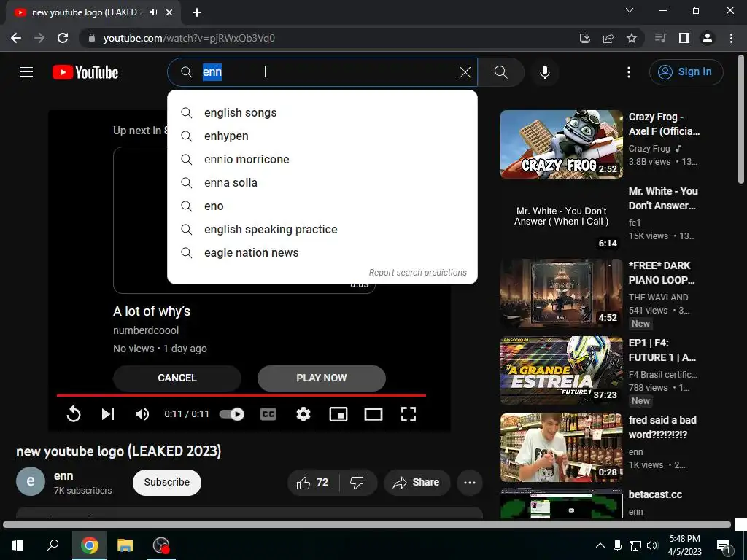Open enn channel avatar
Viewport: 747px width, 560px height.
(31, 481)
